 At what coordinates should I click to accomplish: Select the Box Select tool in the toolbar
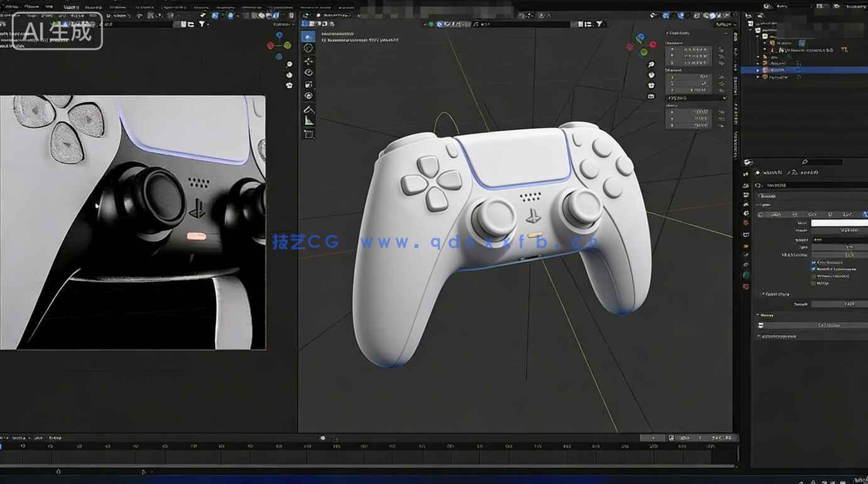307,36
